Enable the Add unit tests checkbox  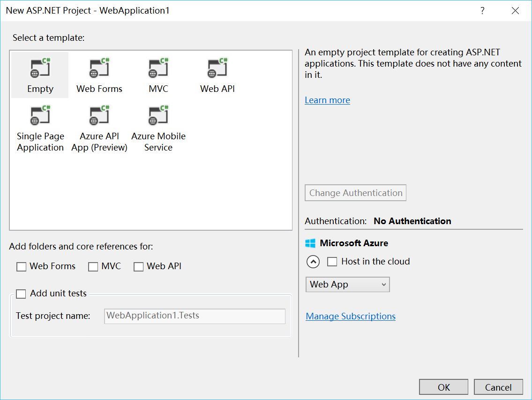[x=21, y=294]
